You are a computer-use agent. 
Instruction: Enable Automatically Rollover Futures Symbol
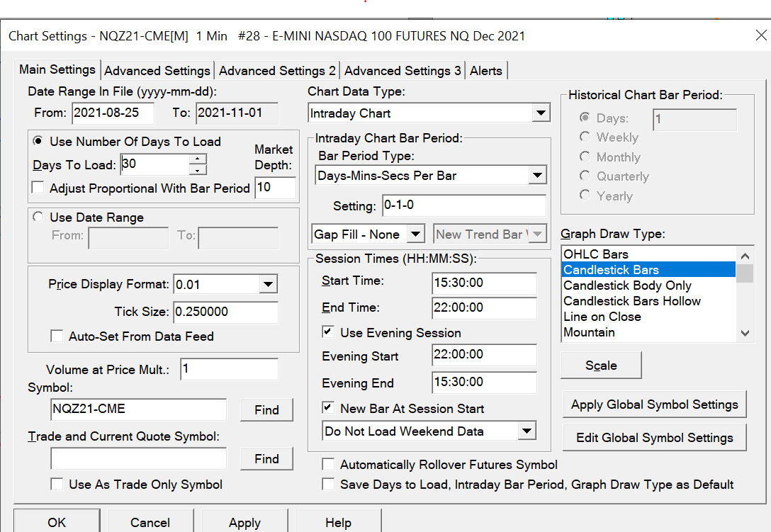coord(328,464)
